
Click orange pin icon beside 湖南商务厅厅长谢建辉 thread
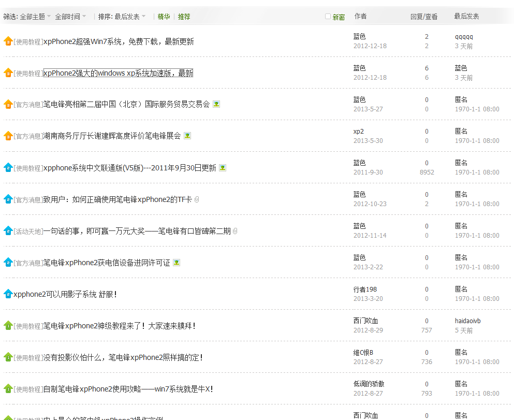pos(8,136)
